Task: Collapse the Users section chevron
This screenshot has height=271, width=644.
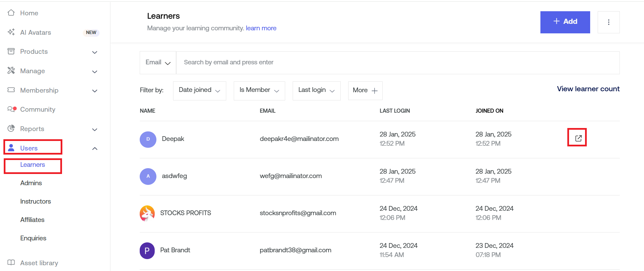Action: [x=95, y=148]
